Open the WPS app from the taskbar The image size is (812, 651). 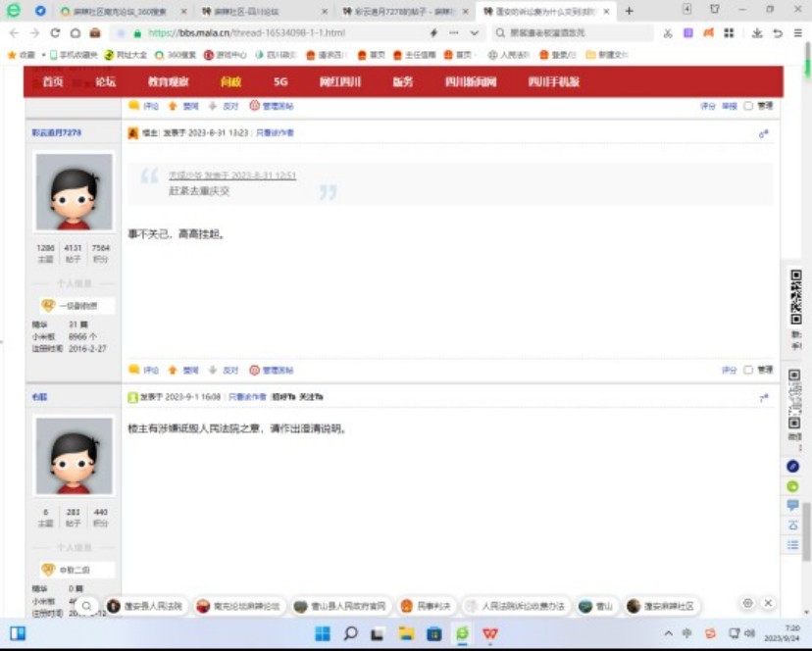point(489,633)
